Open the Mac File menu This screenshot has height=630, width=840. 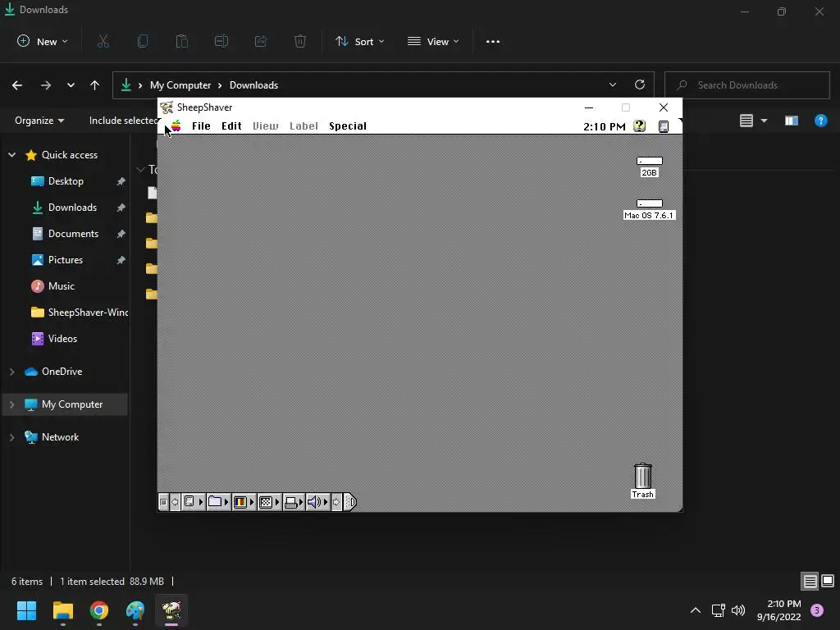(201, 126)
